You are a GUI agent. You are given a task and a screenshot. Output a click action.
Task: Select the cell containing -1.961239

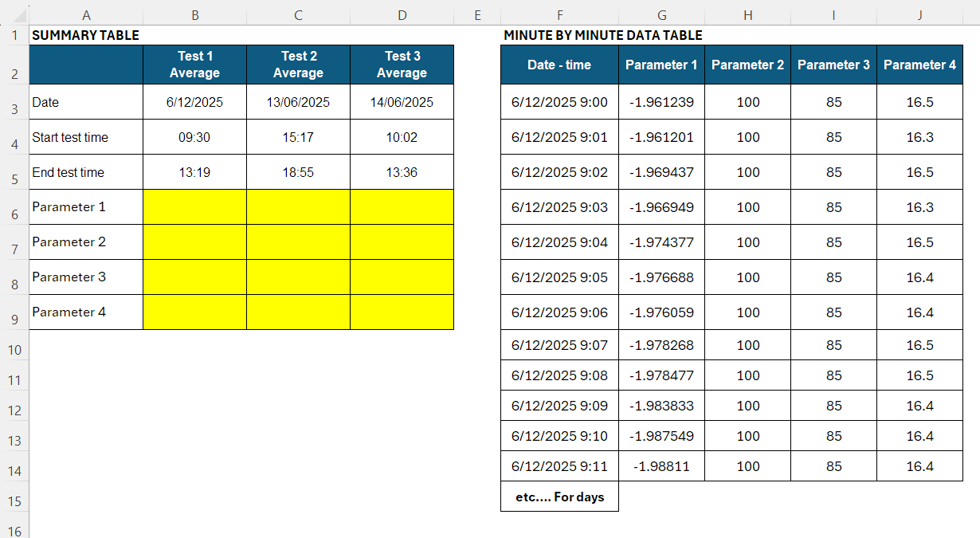point(661,102)
